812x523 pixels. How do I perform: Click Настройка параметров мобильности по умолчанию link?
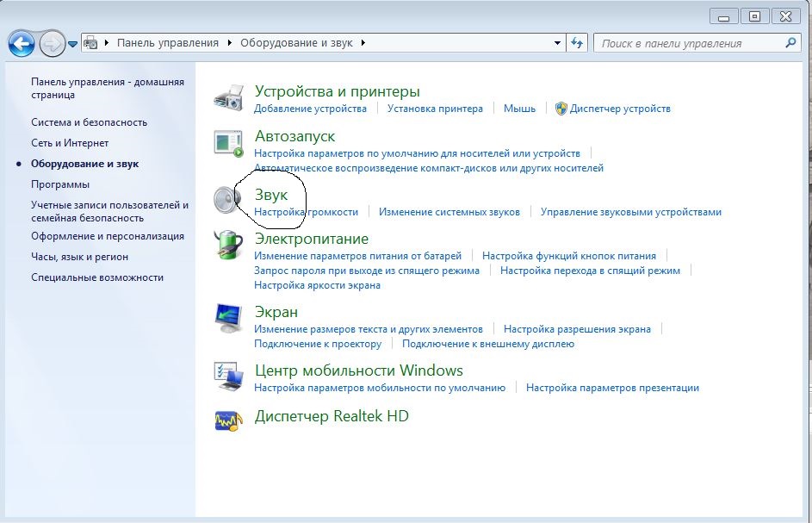380,388
